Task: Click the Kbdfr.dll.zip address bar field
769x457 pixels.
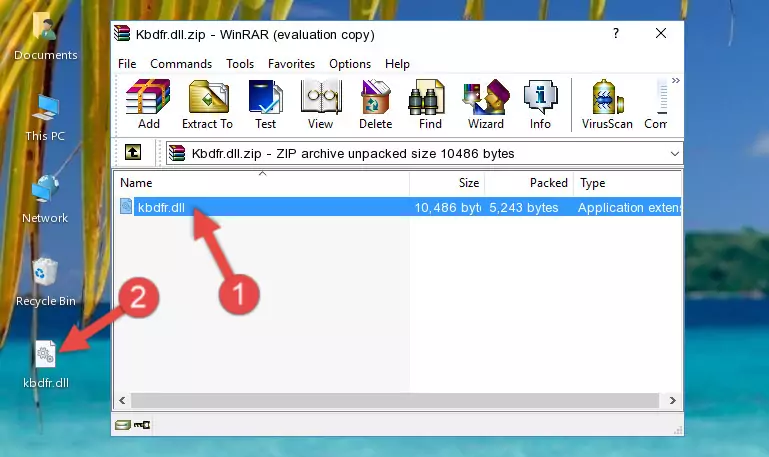Action: point(424,153)
